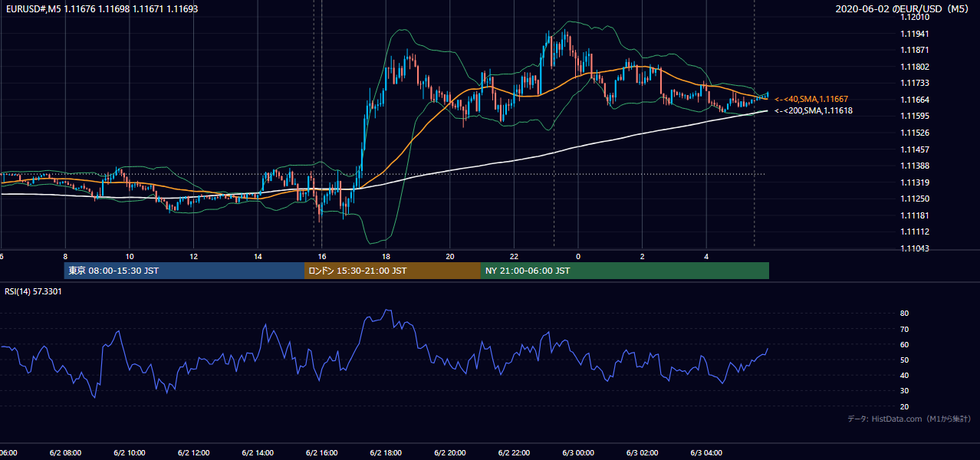Click hour mark 18 under price chart
Image resolution: width=980 pixels, height=460 pixels.
(x=386, y=257)
